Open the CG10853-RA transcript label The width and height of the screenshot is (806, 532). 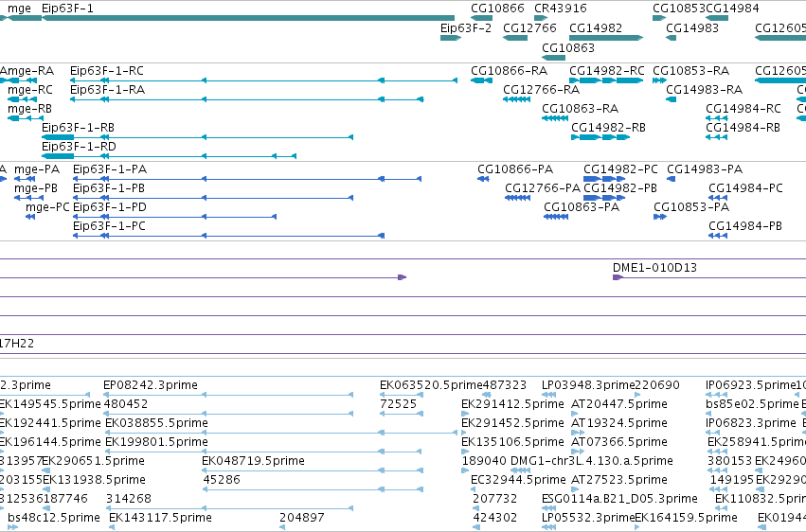pos(690,71)
